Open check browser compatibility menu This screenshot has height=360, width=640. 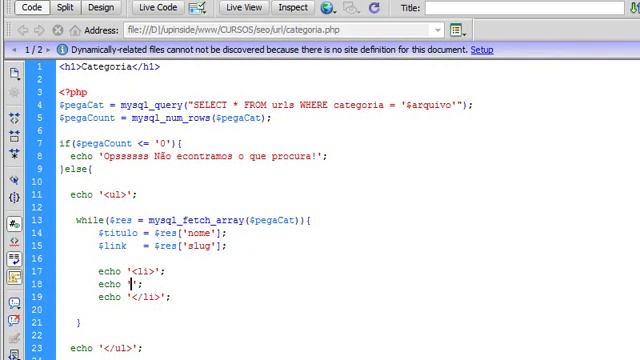(197, 8)
